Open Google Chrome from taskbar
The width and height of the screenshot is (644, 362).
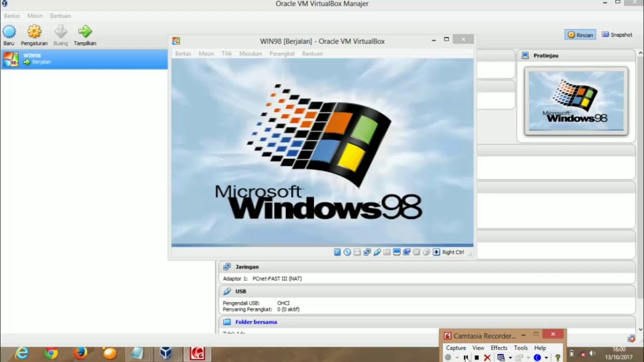click(51, 354)
